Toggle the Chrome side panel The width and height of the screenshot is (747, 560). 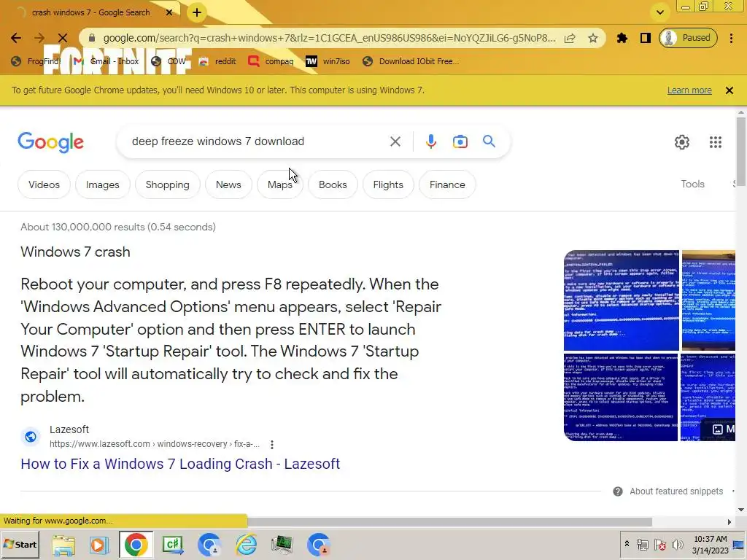646,38
